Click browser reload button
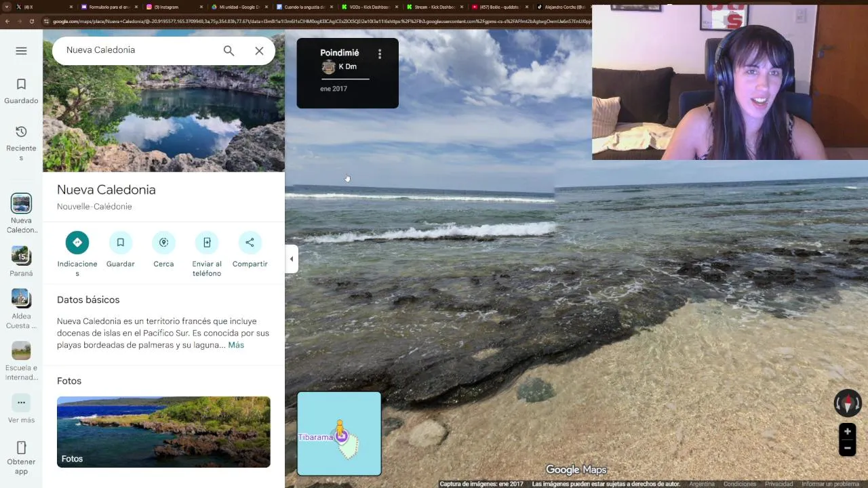The width and height of the screenshot is (868, 488). 31,22
